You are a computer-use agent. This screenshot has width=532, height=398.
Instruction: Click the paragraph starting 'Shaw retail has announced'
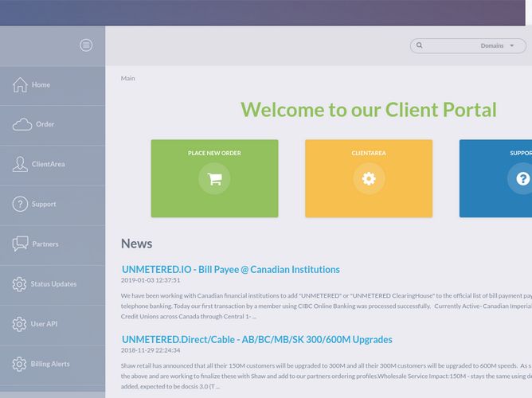[327, 376]
